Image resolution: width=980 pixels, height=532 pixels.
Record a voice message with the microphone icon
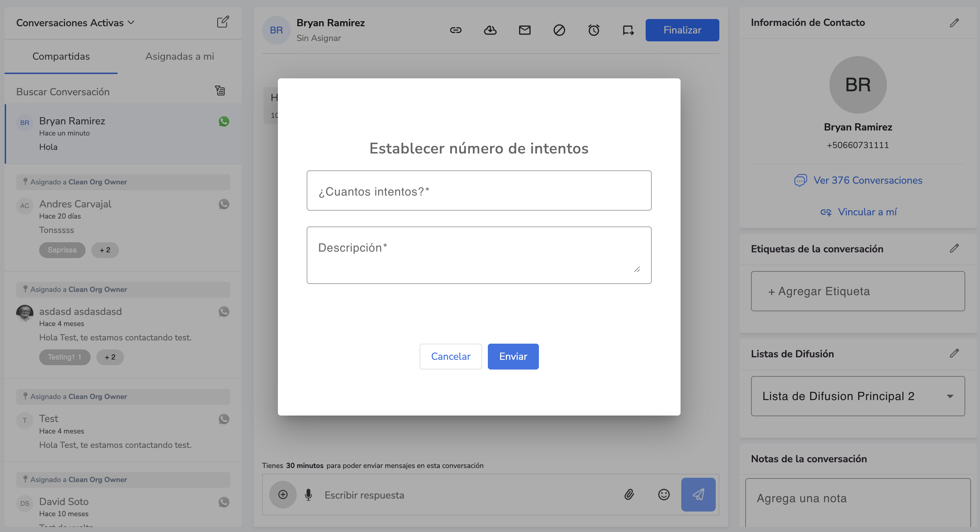pos(308,495)
